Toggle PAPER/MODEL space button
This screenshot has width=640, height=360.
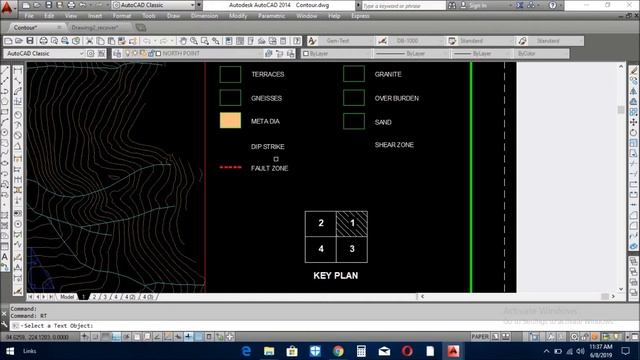click(x=480, y=337)
